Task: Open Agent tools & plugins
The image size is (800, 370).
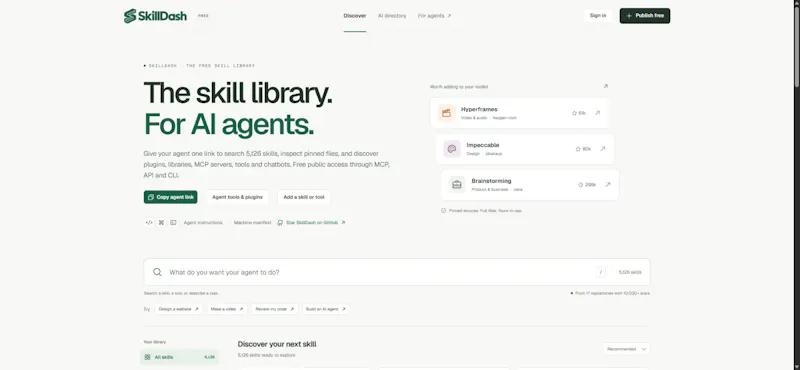Action: tap(237, 197)
